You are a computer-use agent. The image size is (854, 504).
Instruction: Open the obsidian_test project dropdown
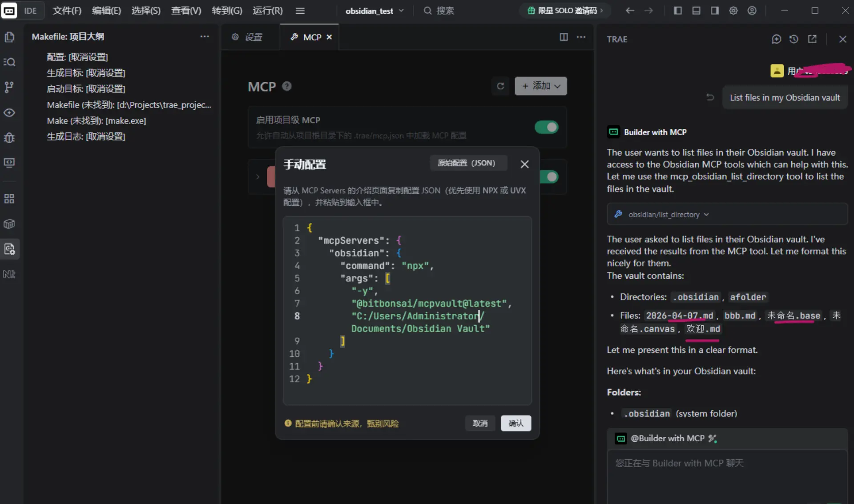[375, 11]
